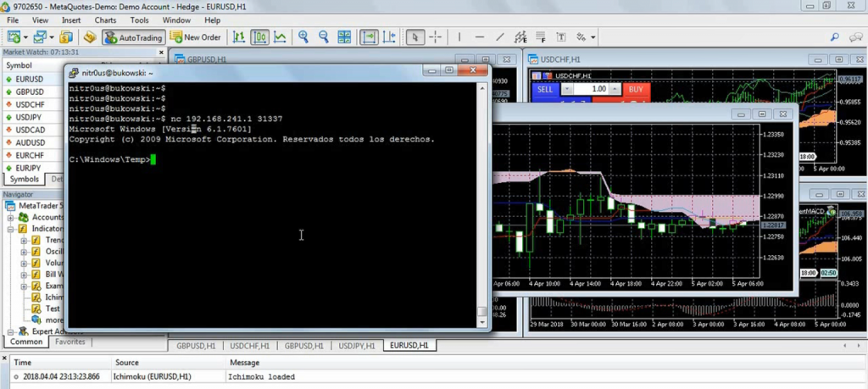
Task: Switch to the USDCHF,H1 chart tab
Action: pyautogui.click(x=250, y=346)
